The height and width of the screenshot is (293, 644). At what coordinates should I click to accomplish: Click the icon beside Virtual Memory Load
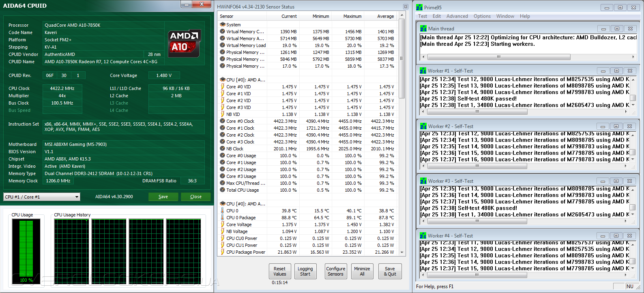[222, 45]
